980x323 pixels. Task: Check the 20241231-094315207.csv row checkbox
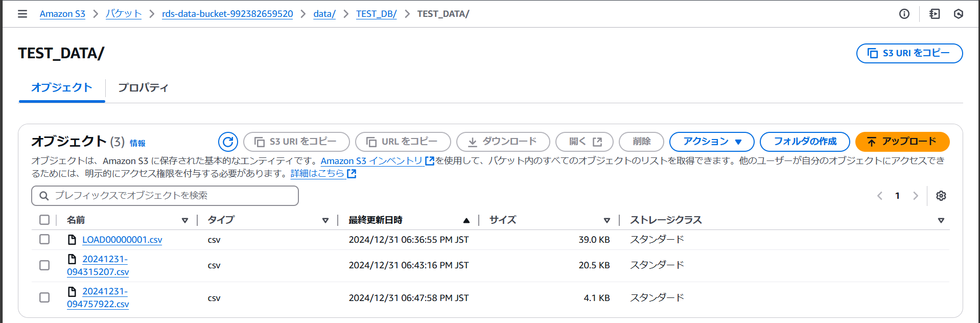coord(44,265)
